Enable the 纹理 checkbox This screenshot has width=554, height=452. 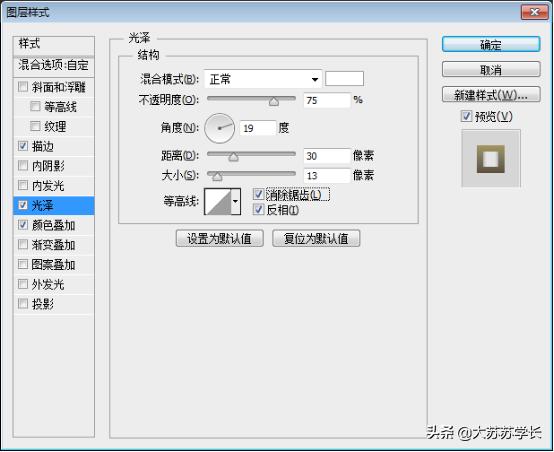point(35,126)
